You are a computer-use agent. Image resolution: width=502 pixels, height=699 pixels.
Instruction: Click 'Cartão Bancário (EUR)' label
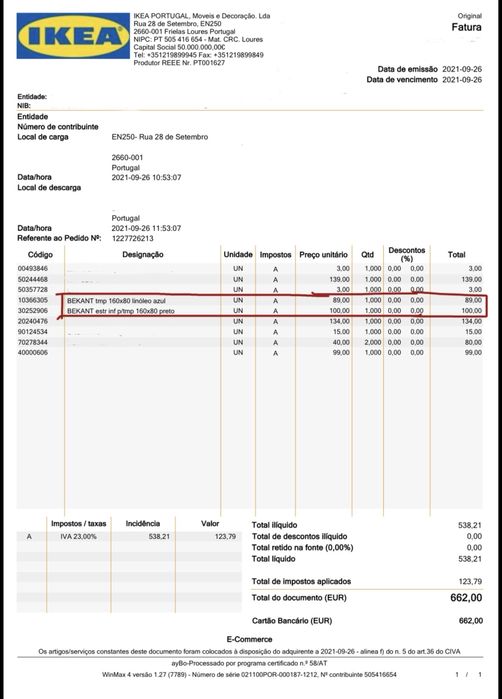pyautogui.click(x=292, y=621)
